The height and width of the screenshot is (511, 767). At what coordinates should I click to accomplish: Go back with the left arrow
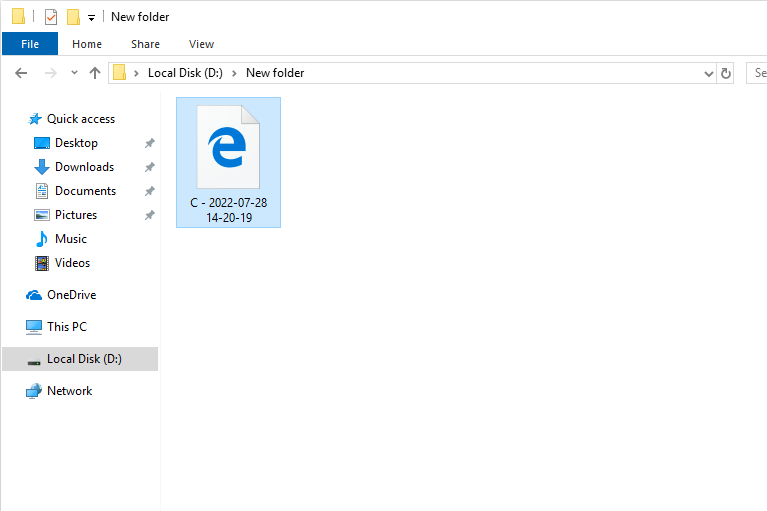[21, 73]
